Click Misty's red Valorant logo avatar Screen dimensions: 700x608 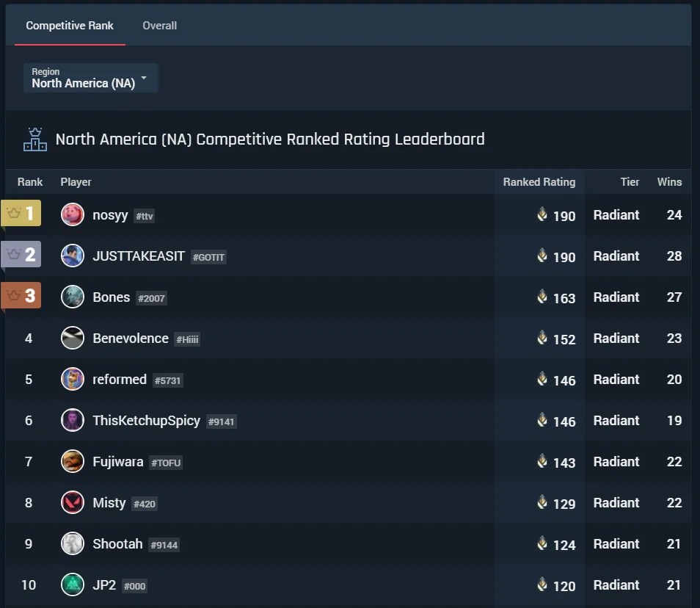pos(73,502)
